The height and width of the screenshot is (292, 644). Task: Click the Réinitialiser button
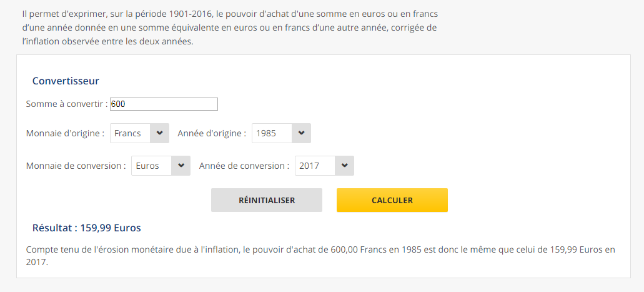click(x=267, y=200)
